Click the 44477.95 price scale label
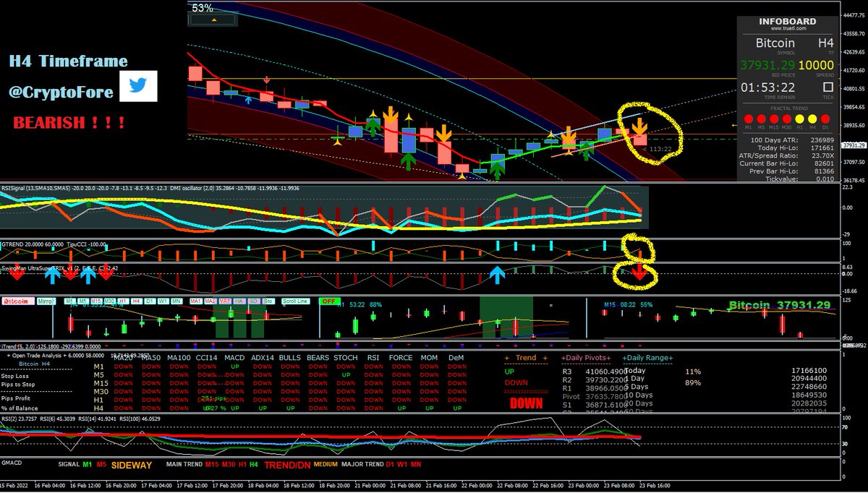868x493 pixels. [853, 14]
